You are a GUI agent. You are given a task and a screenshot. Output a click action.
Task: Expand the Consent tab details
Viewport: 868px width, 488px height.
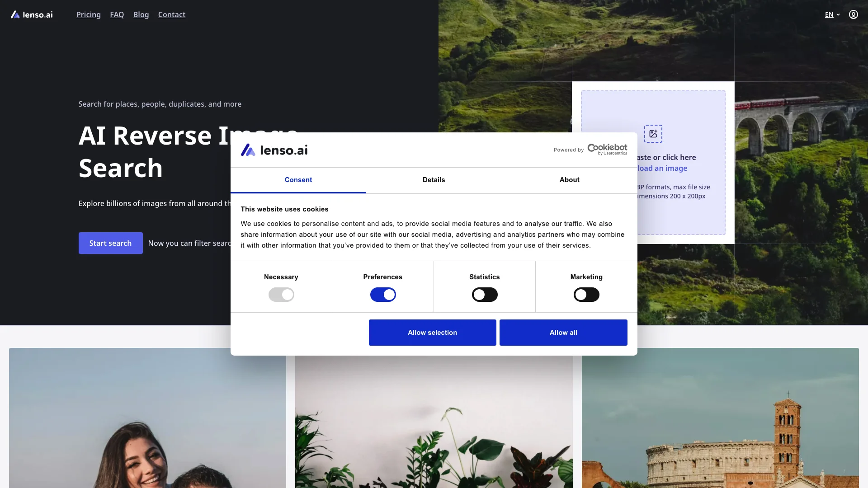[x=298, y=179]
